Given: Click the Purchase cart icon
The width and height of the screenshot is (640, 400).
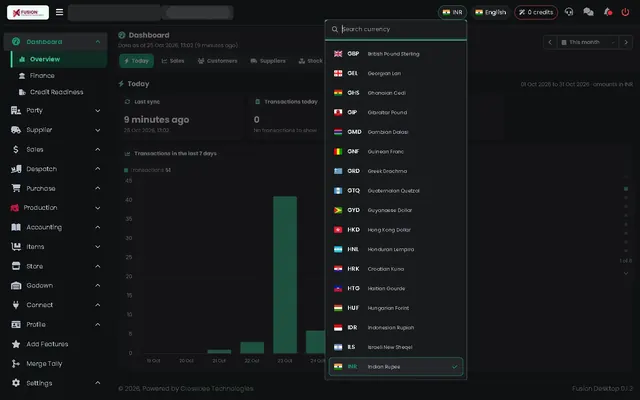Looking at the screenshot, I should click(x=16, y=188).
